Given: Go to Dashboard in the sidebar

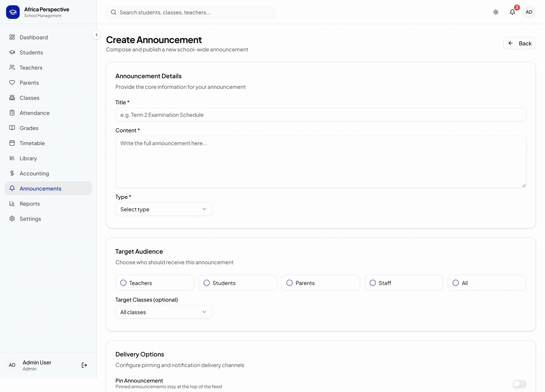Looking at the screenshot, I should [x=48, y=37].
